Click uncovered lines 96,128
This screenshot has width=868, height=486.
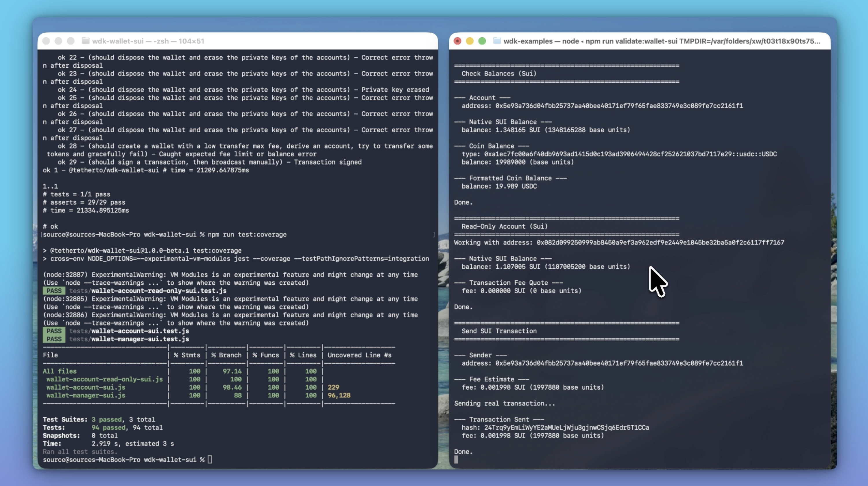pyautogui.click(x=339, y=395)
